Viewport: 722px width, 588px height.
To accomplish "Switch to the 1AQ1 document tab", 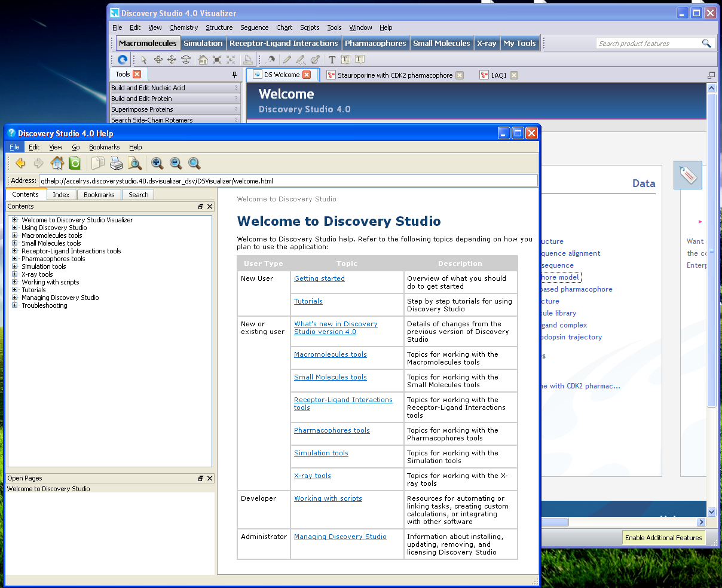I will tap(498, 75).
